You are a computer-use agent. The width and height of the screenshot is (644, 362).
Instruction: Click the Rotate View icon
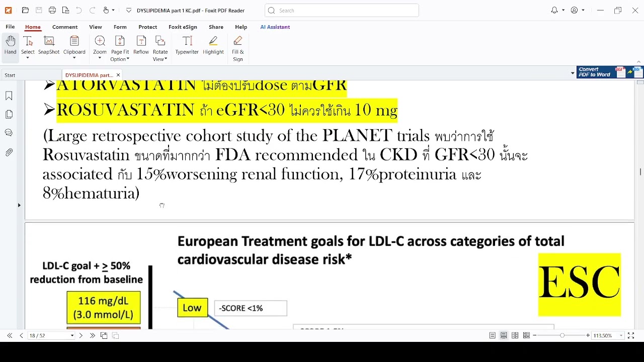[x=160, y=41]
